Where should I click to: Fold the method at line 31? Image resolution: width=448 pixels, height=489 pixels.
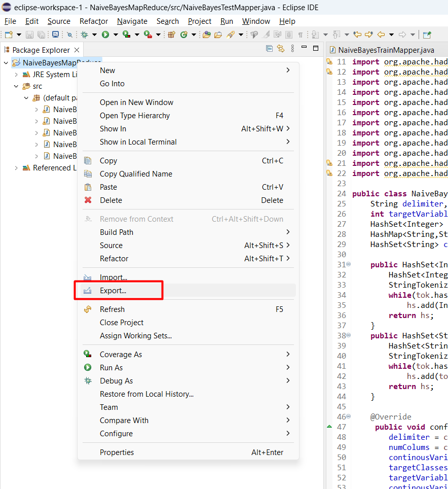click(x=348, y=265)
